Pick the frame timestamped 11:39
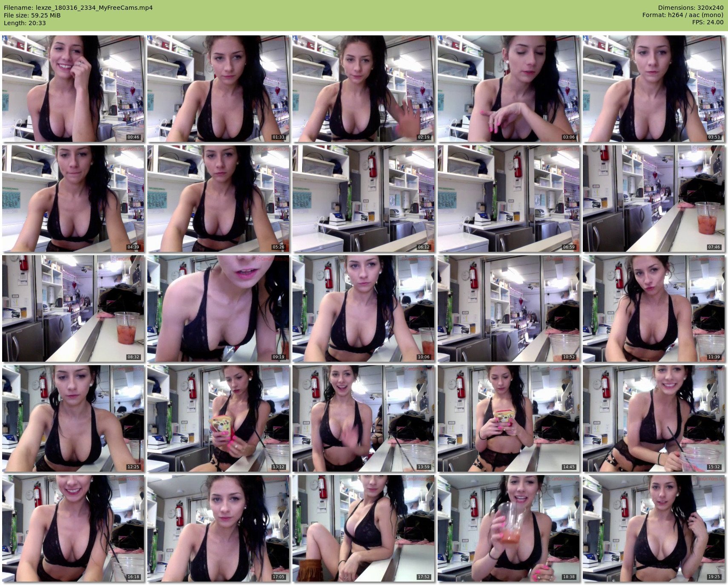The height and width of the screenshot is (585, 728). pyautogui.click(x=653, y=308)
